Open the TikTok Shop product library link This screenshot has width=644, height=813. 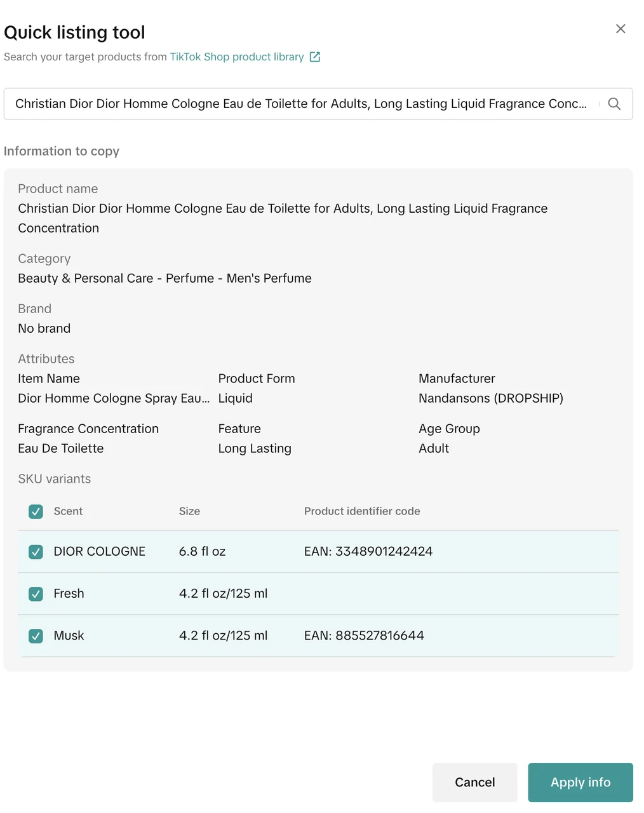[236, 57]
